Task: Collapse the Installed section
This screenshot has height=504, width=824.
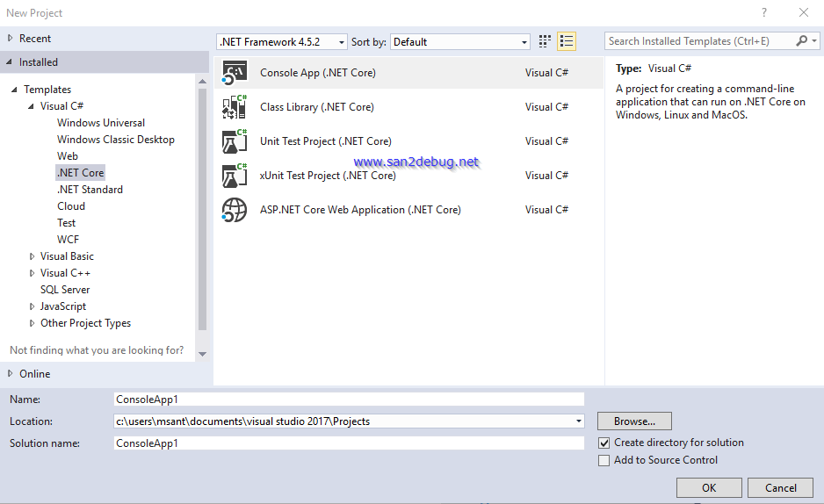Action: [x=9, y=62]
